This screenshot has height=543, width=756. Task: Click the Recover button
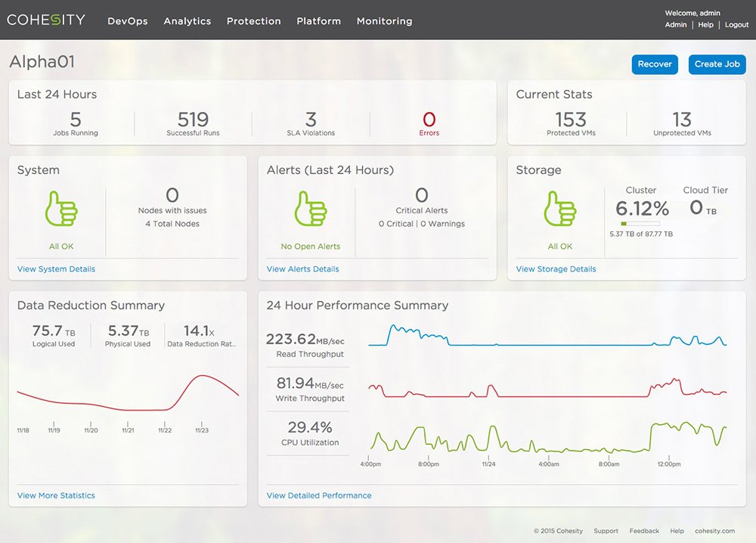(655, 64)
